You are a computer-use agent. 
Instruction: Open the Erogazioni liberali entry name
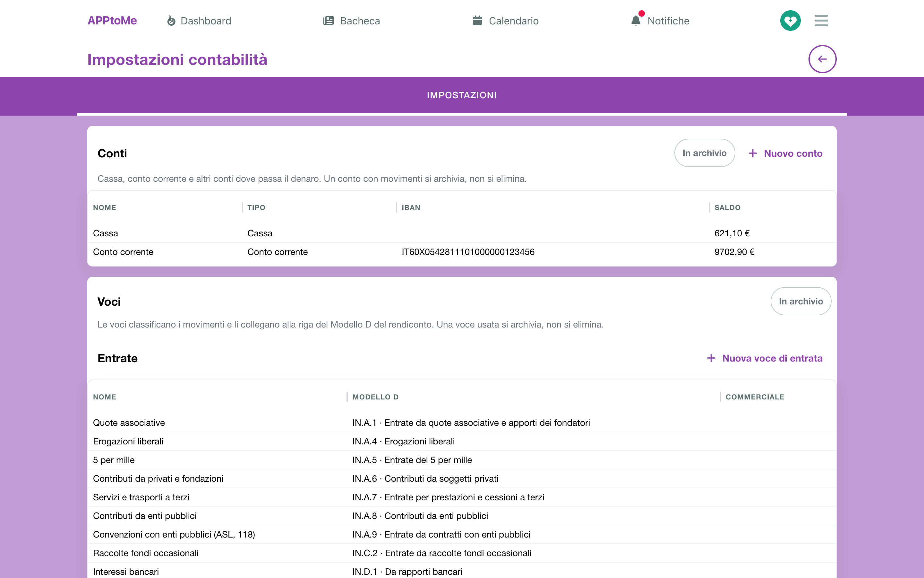[128, 442]
